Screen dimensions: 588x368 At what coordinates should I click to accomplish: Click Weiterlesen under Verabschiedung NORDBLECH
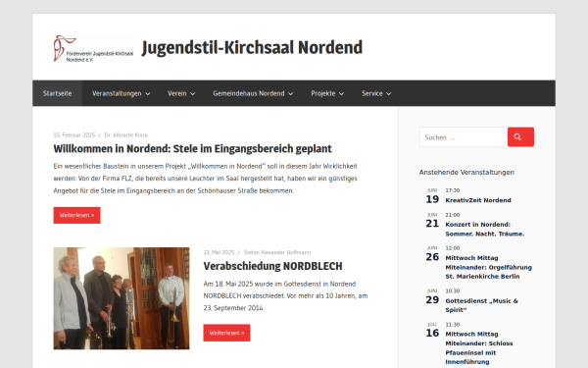coord(227,333)
